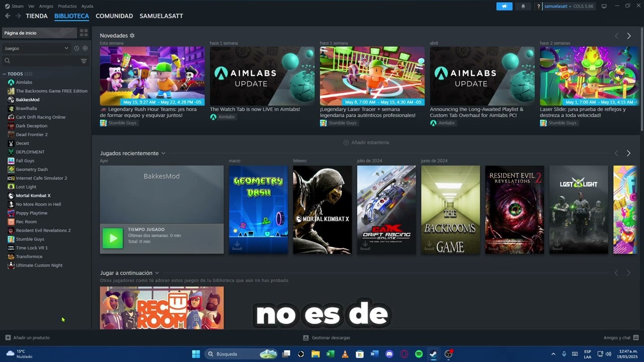Open Gestionar descargas

(327, 338)
